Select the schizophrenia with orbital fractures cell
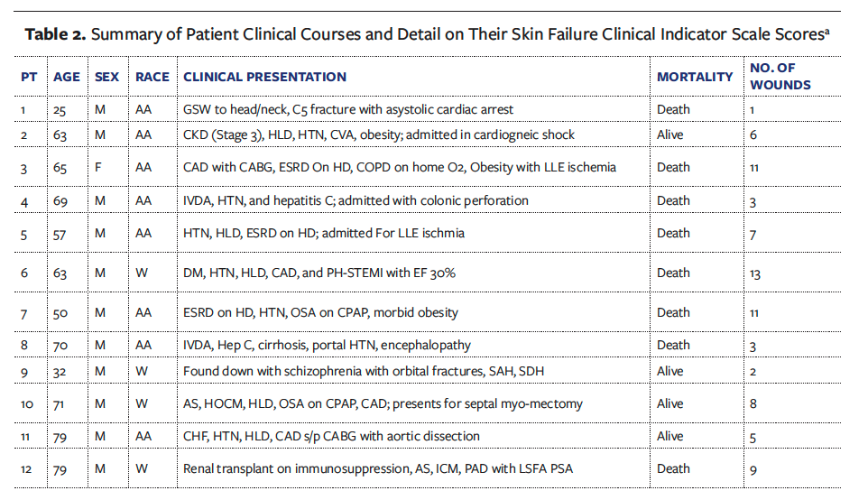The height and width of the screenshot is (500, 868). pos(364,371)
